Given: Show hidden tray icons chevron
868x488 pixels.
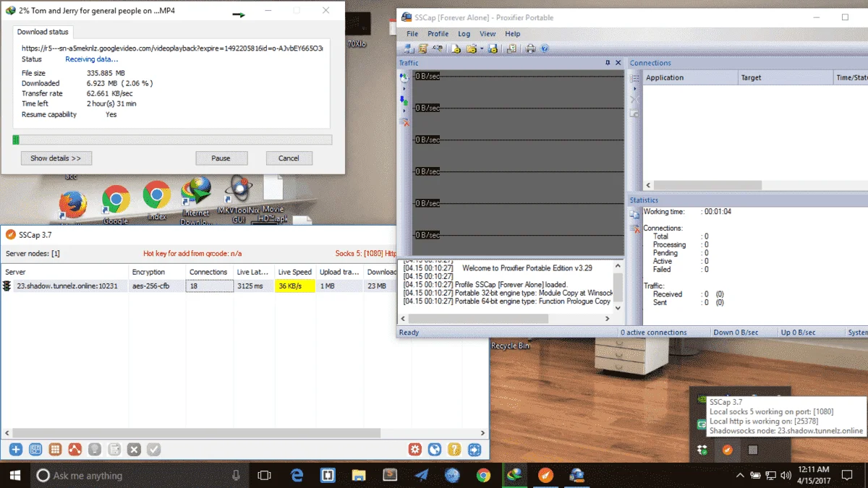Looking at the screenshot, I should pos(740,475).
